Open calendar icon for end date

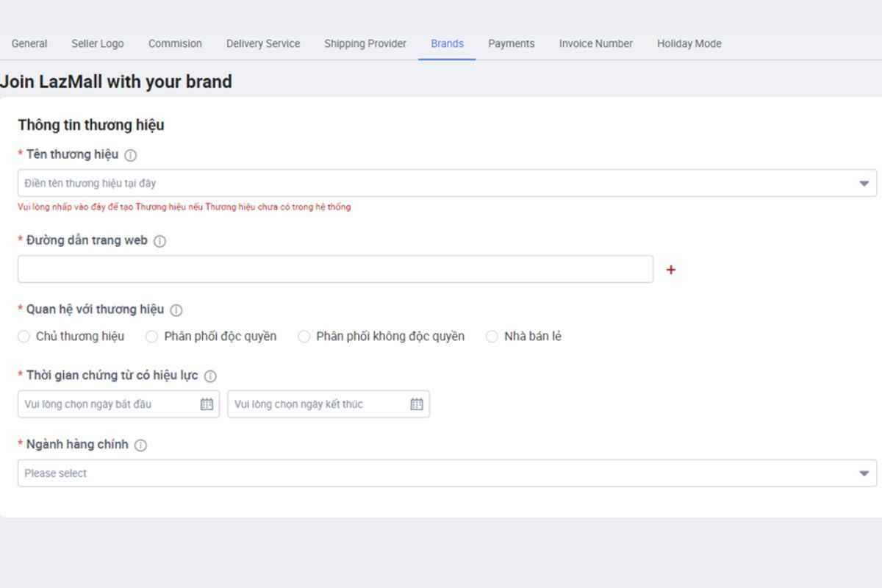[417, 404]
